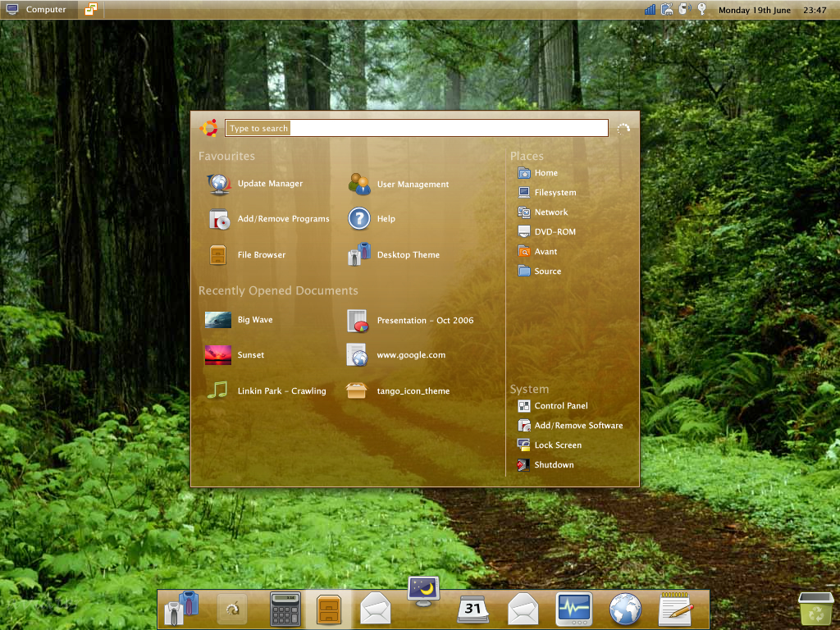Open User Management from Favourites
840x630 pixels.
click(x=398, y=184)
